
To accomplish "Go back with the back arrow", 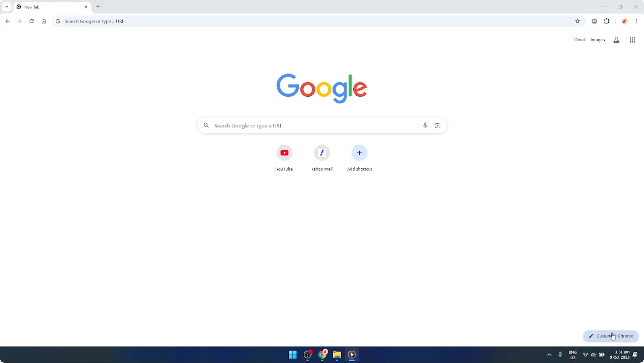I will [x=7, y=21].
